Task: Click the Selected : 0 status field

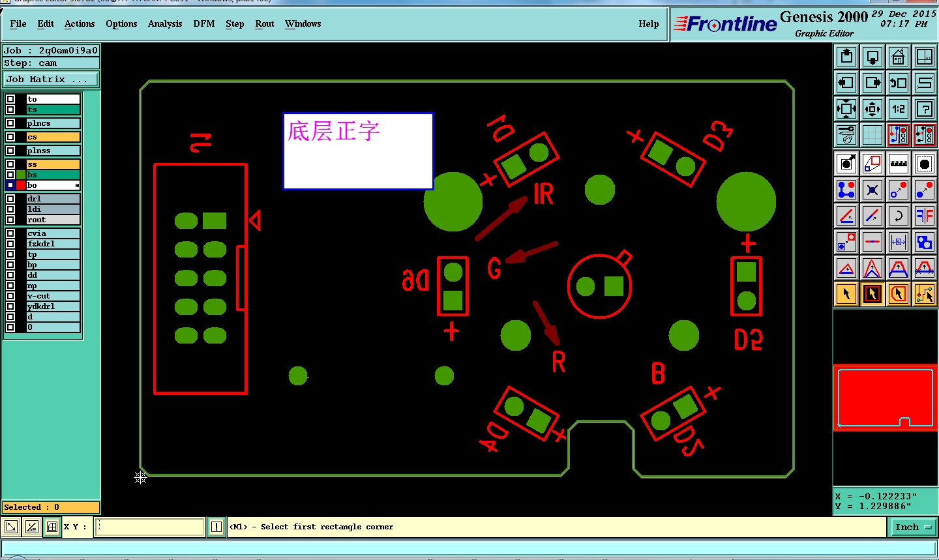Action: [51, 507]
